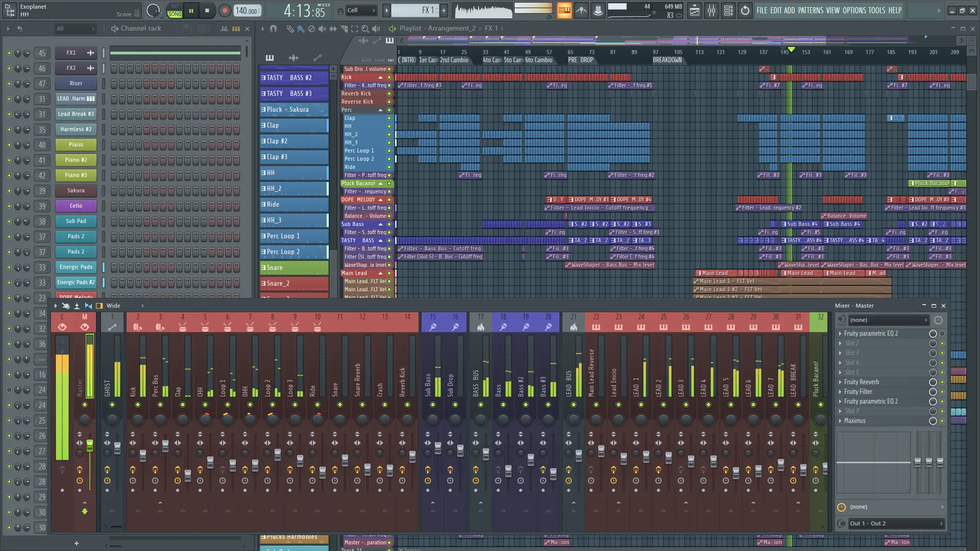Click the Master track volume fader

click(90, 445)
